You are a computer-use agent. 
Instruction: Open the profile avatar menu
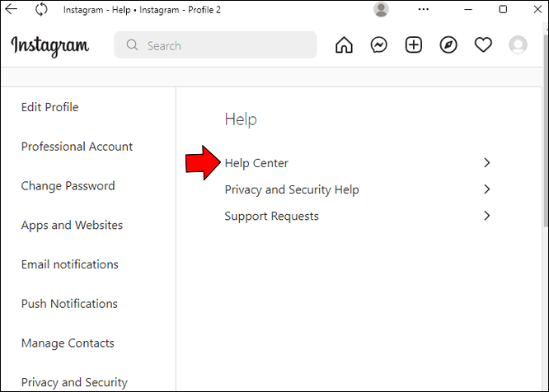518,45
